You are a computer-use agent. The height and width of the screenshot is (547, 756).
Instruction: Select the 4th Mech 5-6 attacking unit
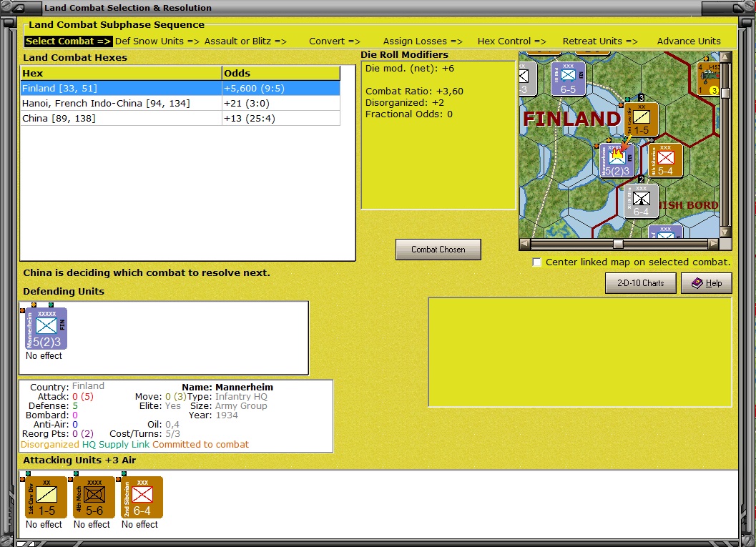tap(94, 498)
